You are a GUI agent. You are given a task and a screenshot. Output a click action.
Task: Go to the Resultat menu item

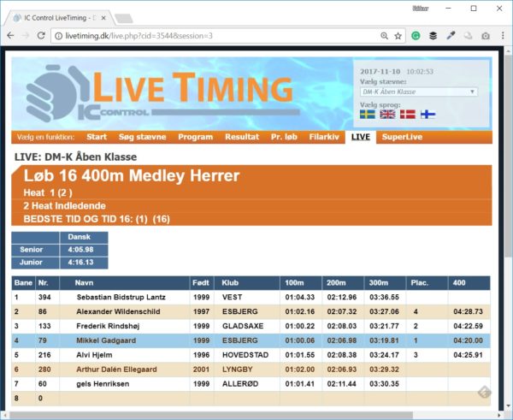tap(242, 137)
